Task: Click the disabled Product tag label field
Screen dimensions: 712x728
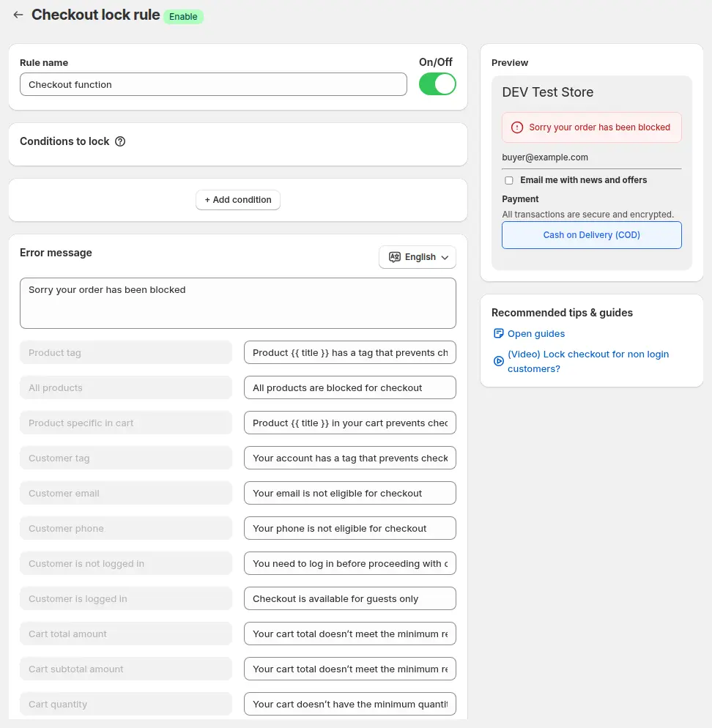Action: click(126, 353)
